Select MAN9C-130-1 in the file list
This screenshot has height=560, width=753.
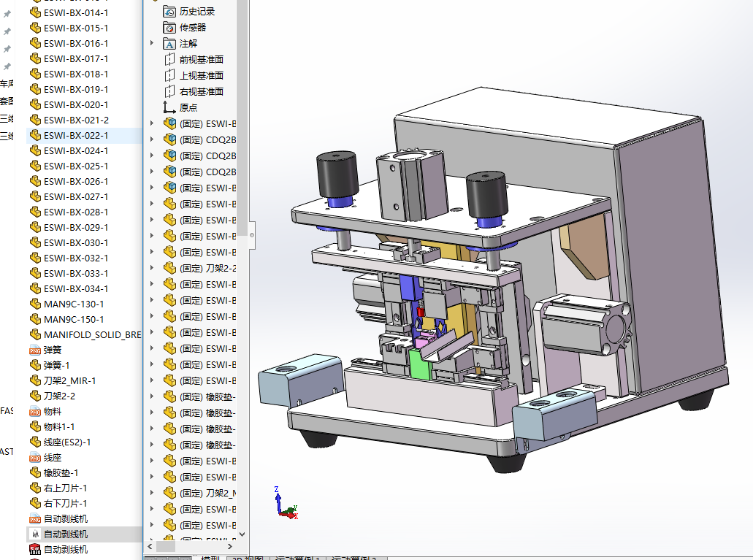pyautogui.click(x=73, y=304)
